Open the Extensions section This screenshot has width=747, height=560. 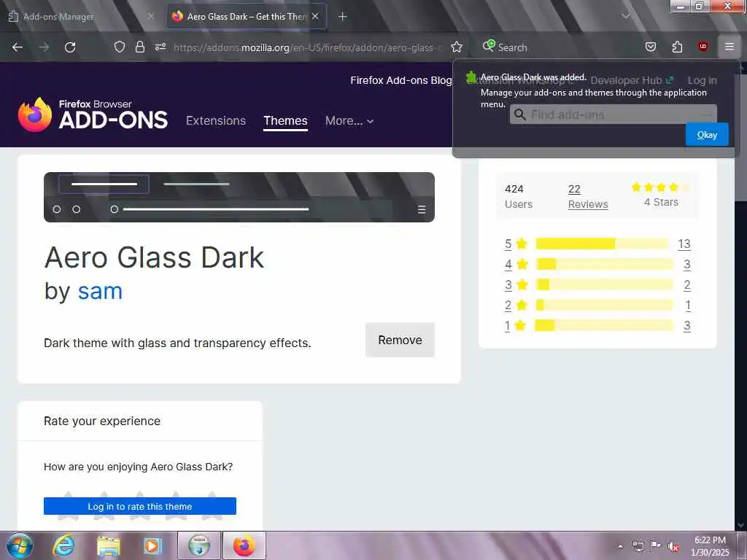tap(216, 120)
